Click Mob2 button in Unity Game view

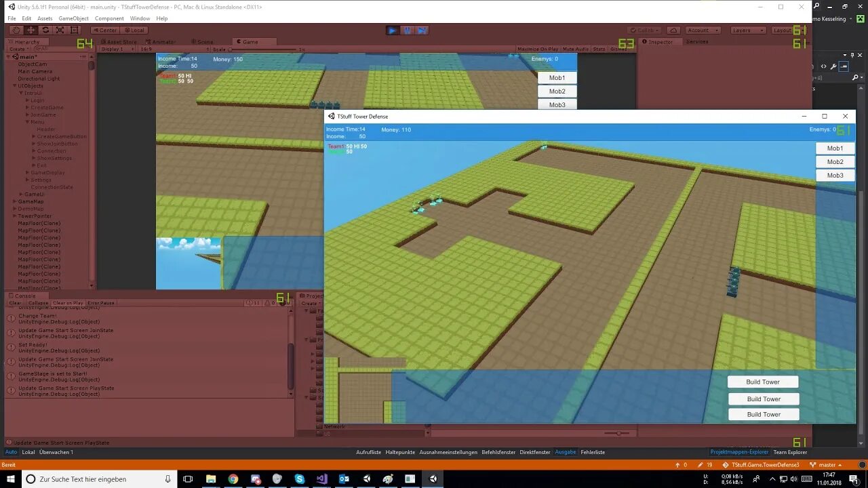tap(557, 91)
